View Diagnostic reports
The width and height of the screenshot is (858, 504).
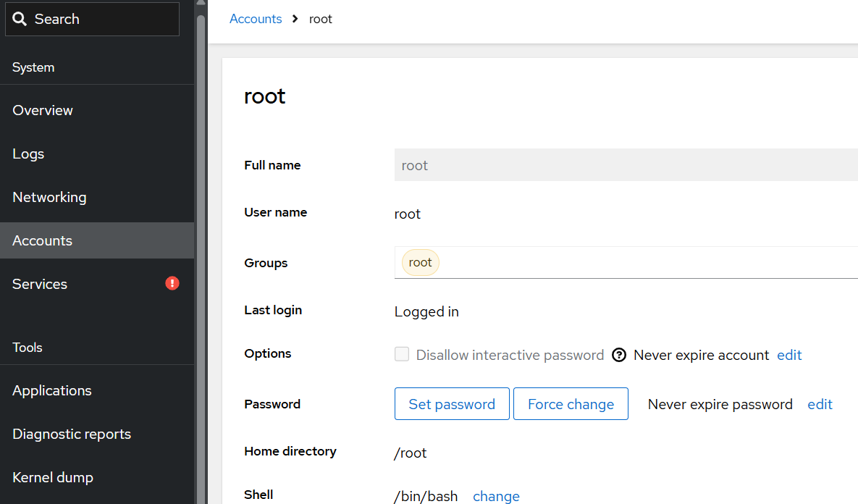[x=71, y=434]
